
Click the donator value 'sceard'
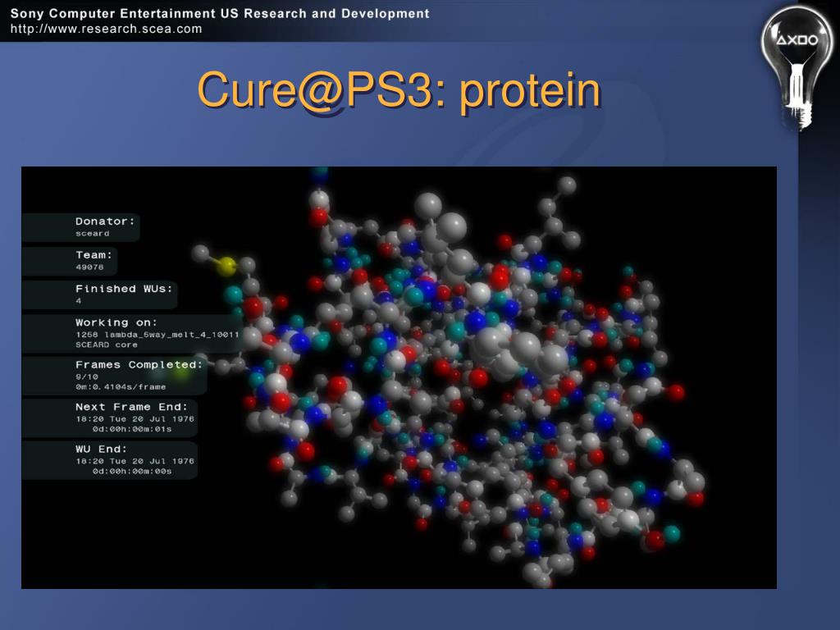tap(92, 234)
